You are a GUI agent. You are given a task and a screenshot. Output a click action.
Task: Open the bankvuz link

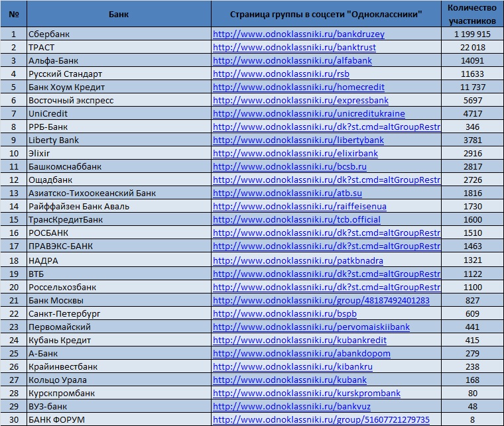click(x=292, y=406)
